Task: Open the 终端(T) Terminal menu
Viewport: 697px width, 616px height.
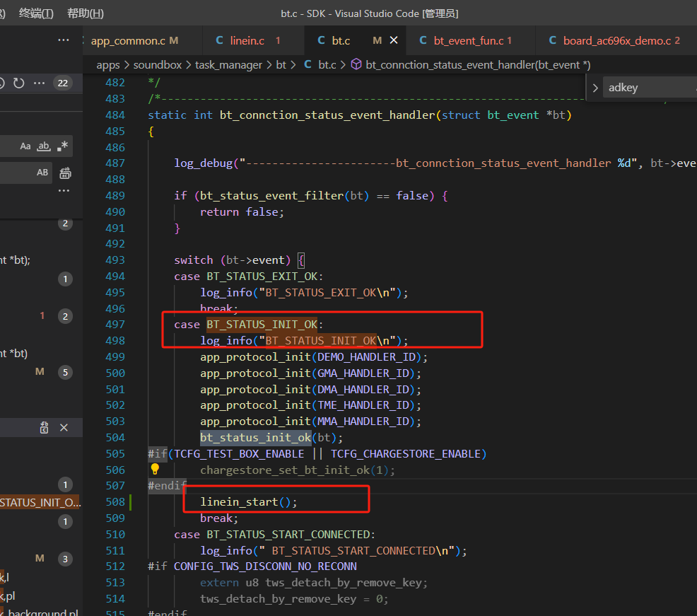Action: pos(36,13)
